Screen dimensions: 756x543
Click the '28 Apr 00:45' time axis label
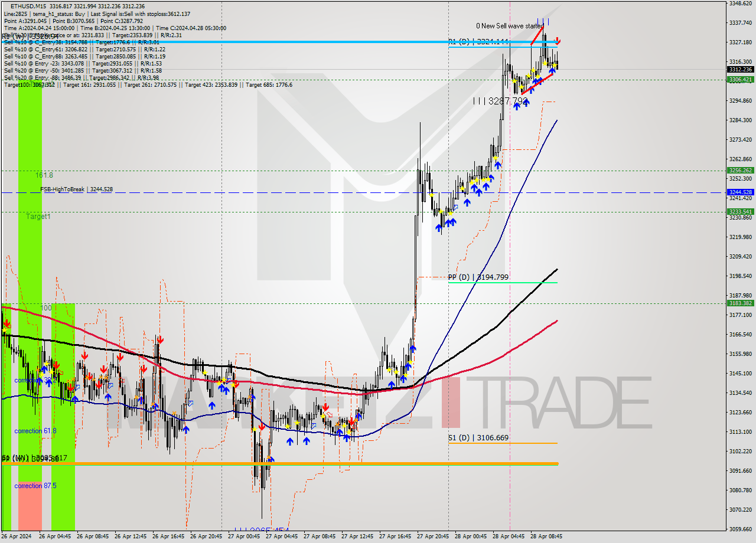[470, 537]
